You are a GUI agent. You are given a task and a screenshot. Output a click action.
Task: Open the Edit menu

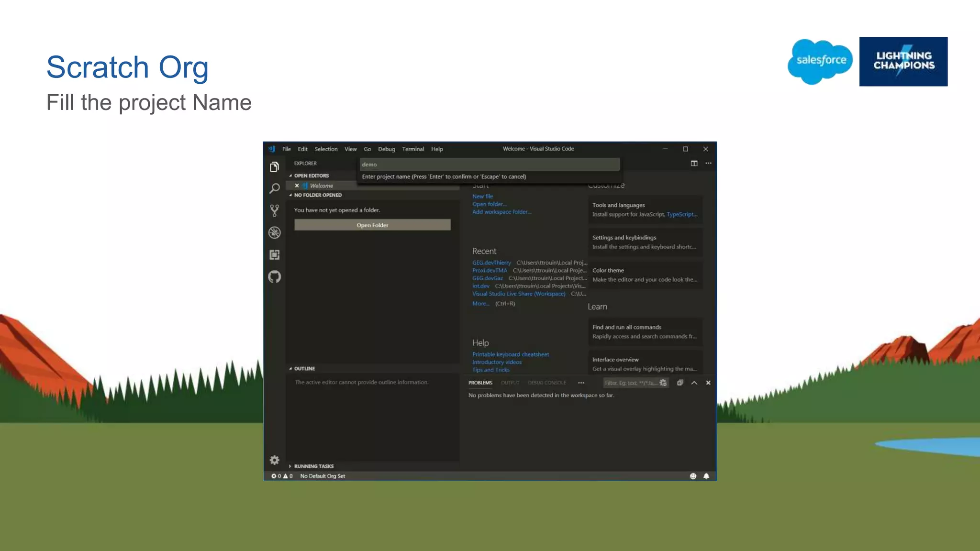pyautogui.click(x=302, y=149)
